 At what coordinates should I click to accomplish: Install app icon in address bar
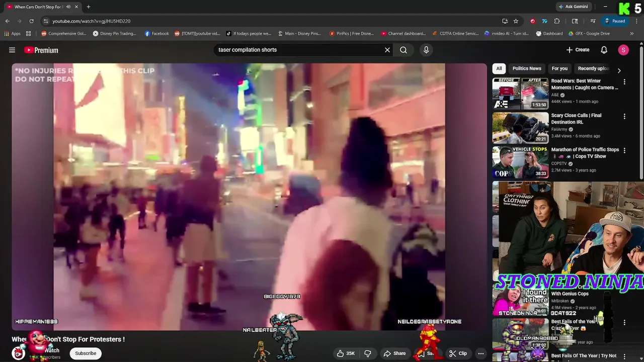click(505, 21)
